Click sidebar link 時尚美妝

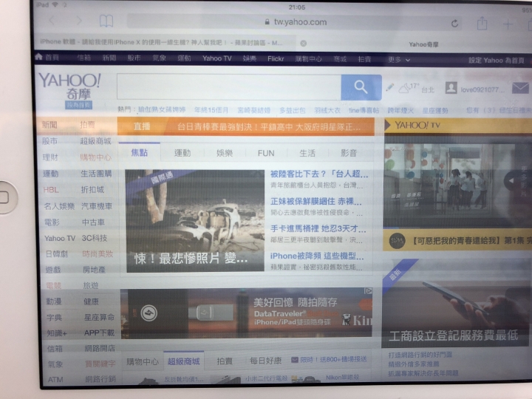pos(98,254)
